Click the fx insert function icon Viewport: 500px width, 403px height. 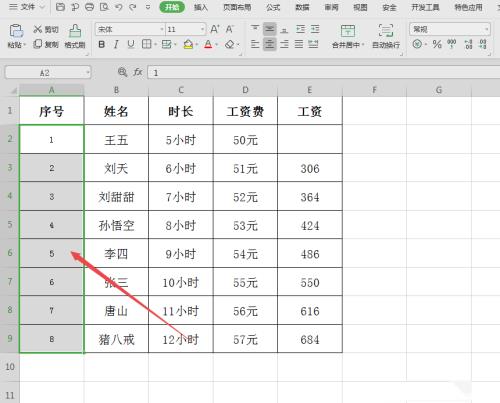pyautogui.click(x=138, y=72)
